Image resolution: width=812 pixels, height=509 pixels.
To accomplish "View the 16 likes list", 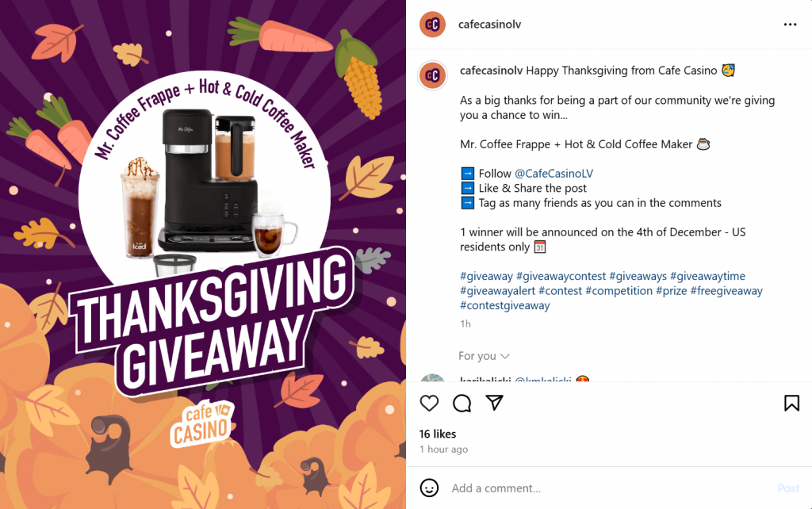I will 438,434.
